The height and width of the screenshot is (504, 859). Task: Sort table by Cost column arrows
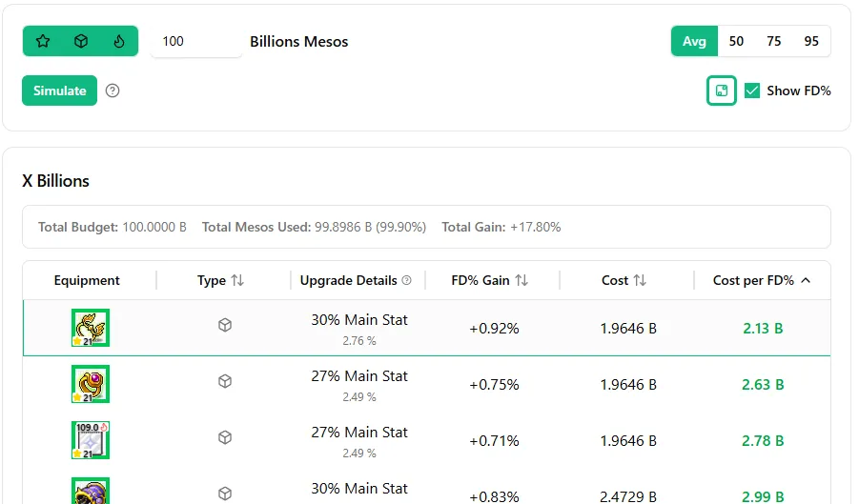point(640,280)
